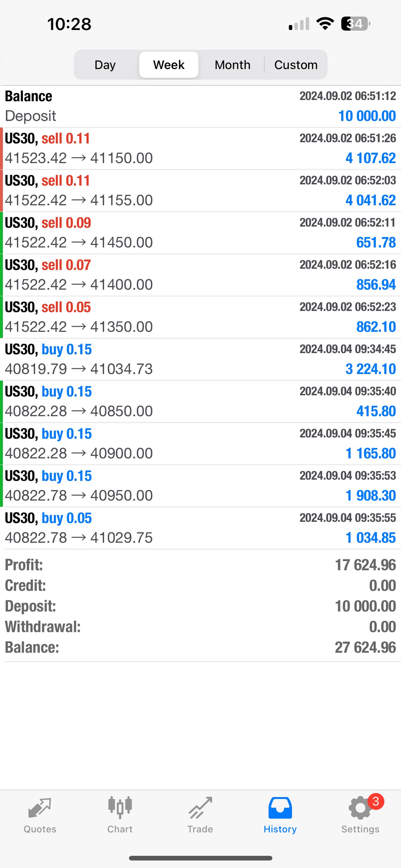Tap the 4 107.62 profit amount
Viewport: 401px width, 868px height.
click(x=370, y=159)
